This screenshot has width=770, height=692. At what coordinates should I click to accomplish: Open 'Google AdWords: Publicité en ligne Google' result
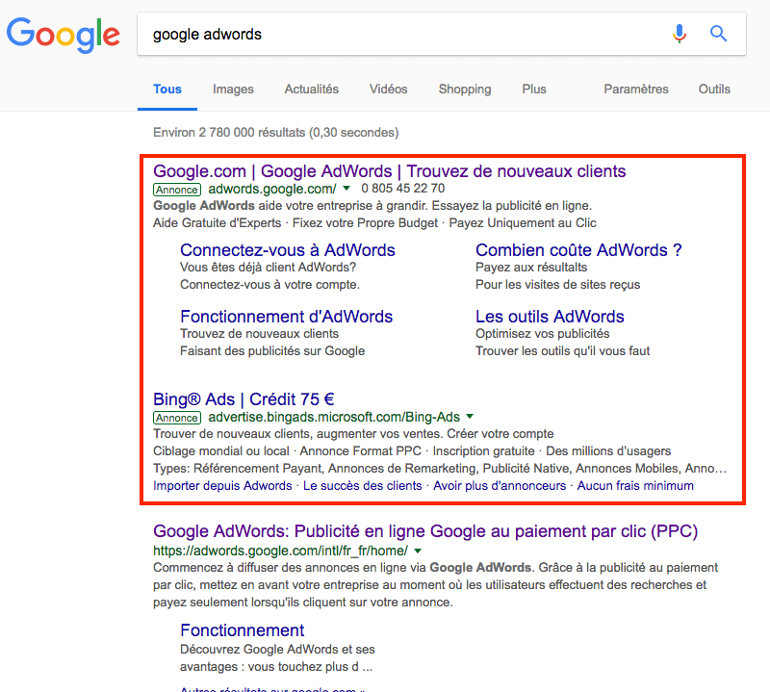[425, 531]
